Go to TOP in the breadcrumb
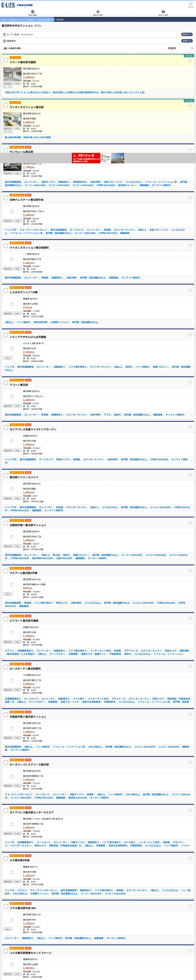The image size is (196, 980). point(3,19)
